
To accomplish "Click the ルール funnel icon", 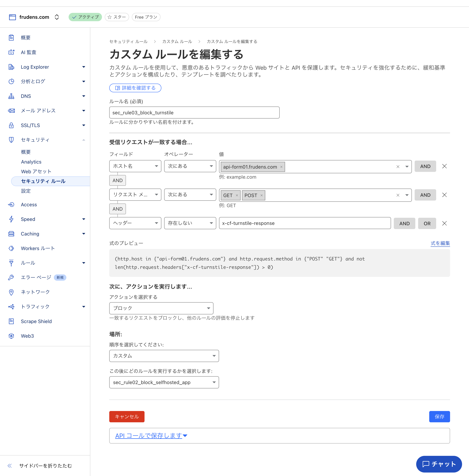I will click(11, 263).
